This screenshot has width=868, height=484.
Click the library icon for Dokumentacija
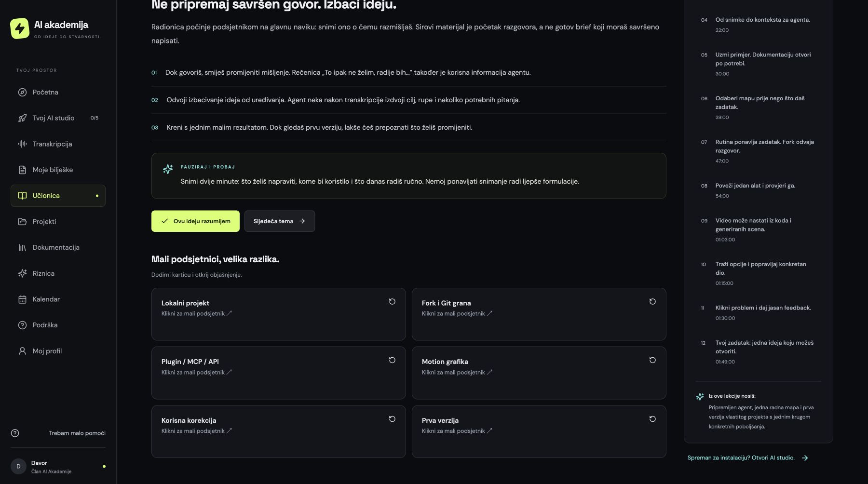point(22,247)
